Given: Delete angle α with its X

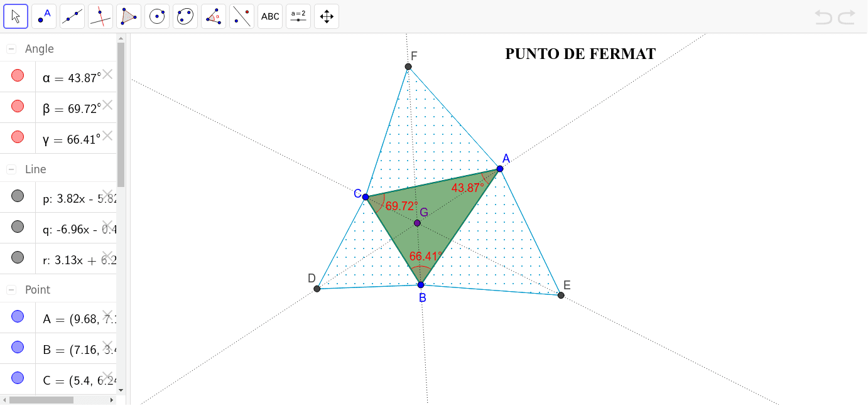Looking at the screenshot, I should coord(107,74).
